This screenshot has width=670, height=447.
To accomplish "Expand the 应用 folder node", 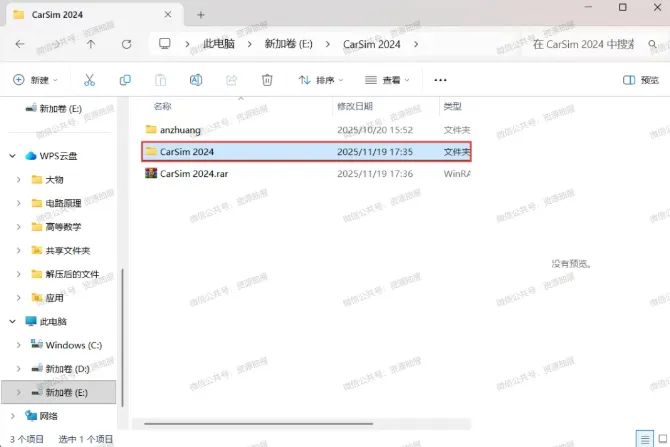I will (x=18, y=298).
